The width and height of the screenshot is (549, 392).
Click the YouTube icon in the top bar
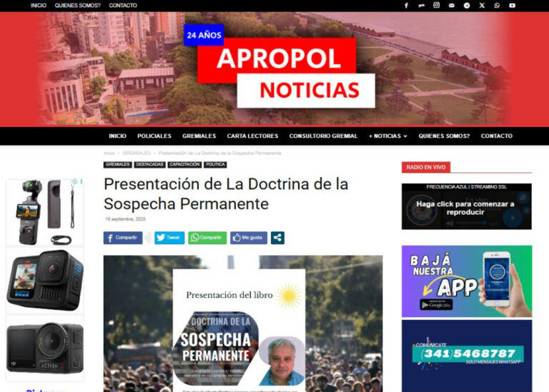coord(513,6)
